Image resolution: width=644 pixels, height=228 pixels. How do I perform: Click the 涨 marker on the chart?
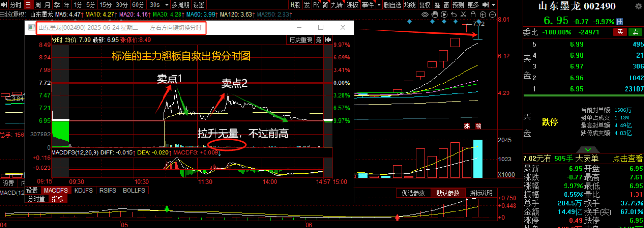467,126
